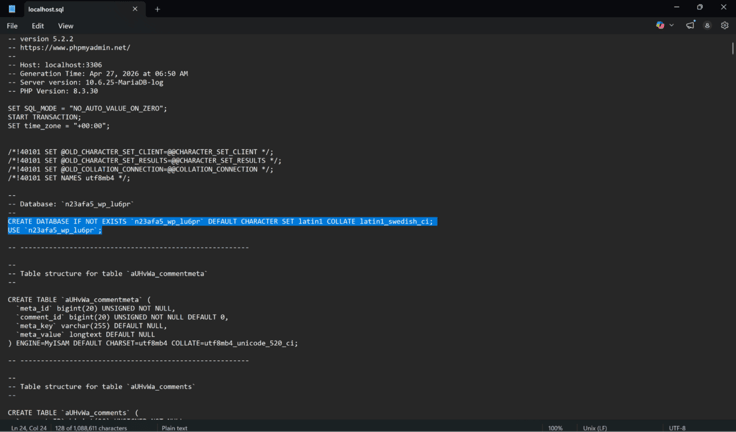
Task: Add a new tab with plus button
Action: pos(157,9)
